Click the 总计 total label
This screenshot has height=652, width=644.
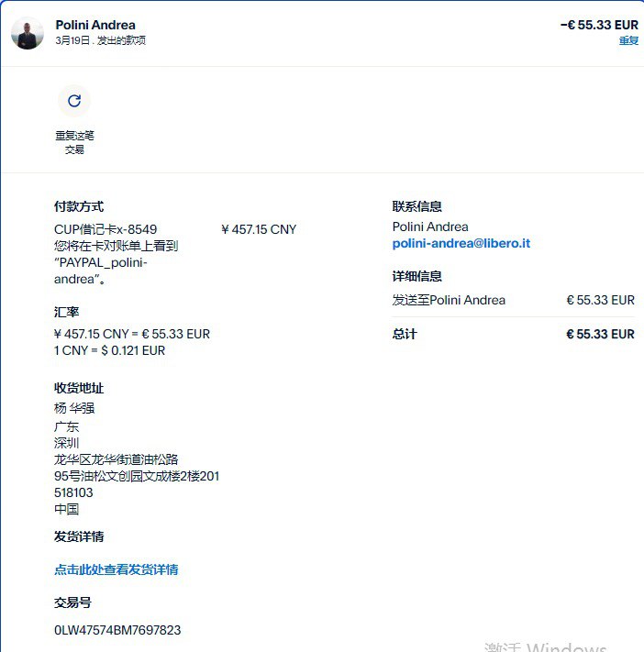405,334
